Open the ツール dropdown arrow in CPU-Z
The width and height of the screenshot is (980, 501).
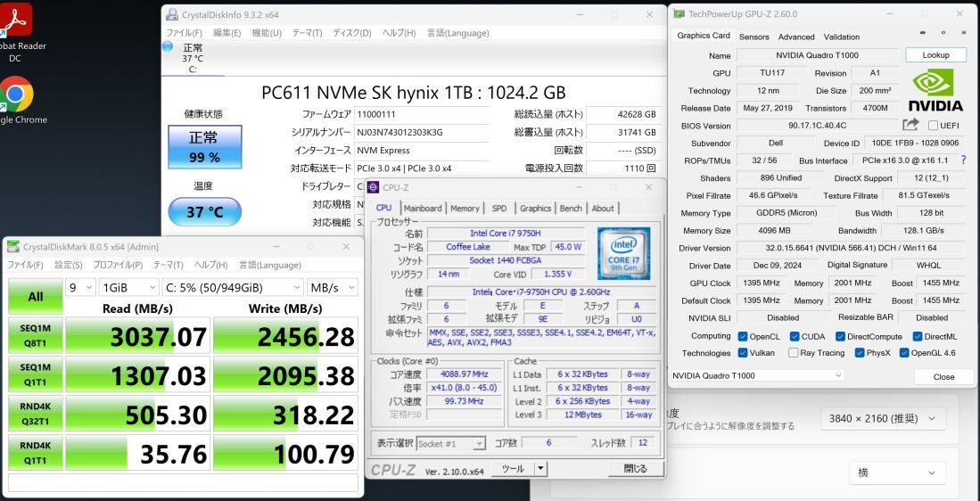(540, 469)
